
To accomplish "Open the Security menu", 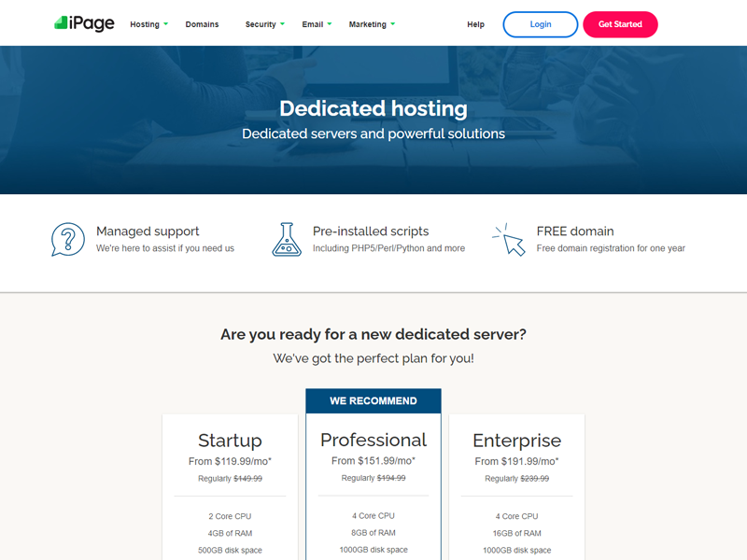I will [x=261, y=24].
